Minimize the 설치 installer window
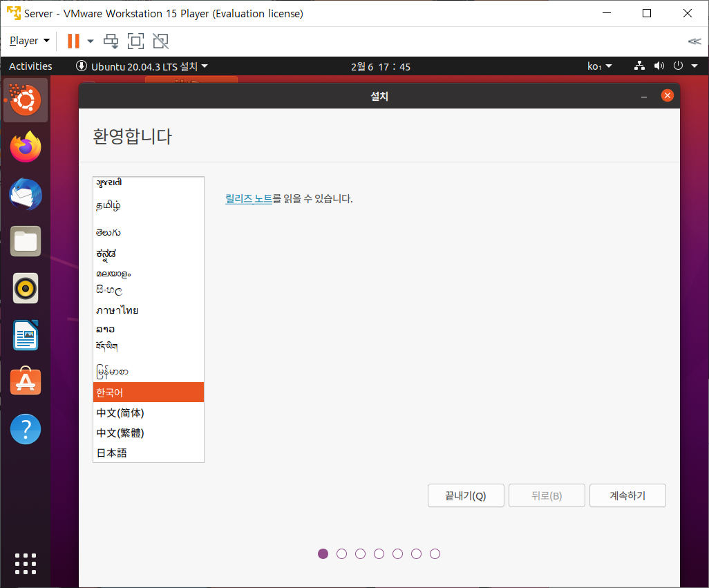 pyautogui.click(x=644, y=96)
